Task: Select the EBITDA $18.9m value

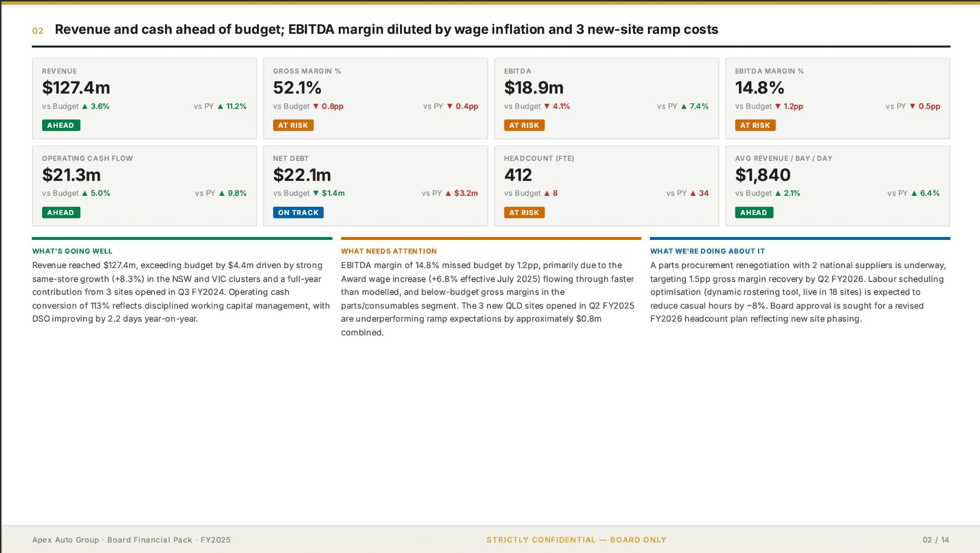Action: (534, 88)
